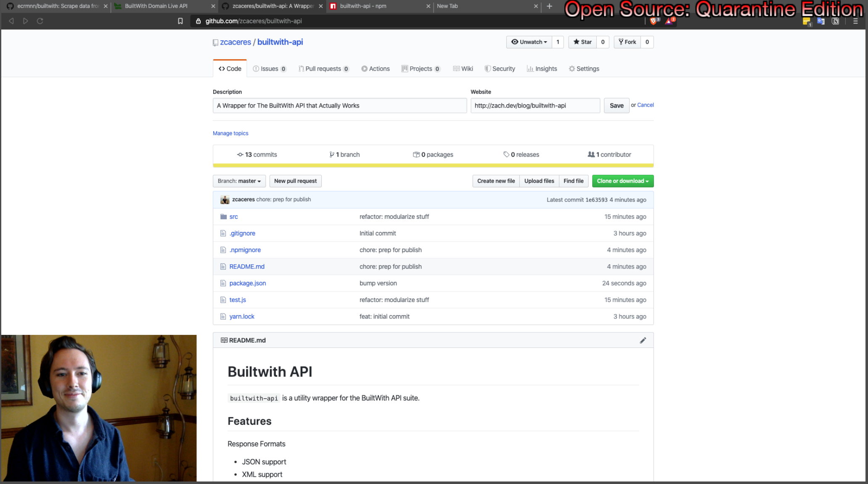Click the yellow language bar
This screenshot has width=868, height=484.
coord(433,166)
